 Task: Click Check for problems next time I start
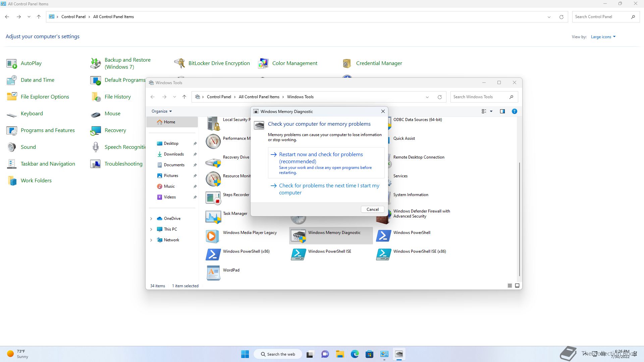(x=326, y=189)
